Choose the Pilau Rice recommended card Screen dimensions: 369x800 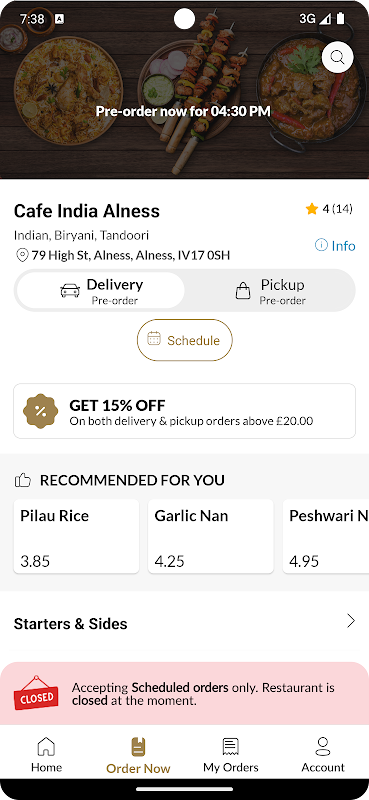(76, 536)
